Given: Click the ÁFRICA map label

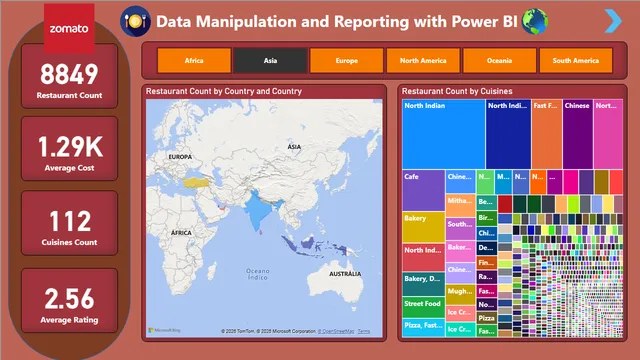Looking at the screenshot, I should 181,233.
